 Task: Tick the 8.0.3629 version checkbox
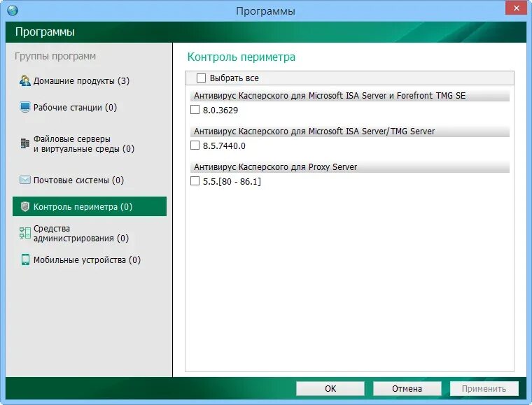coord(195,110)
